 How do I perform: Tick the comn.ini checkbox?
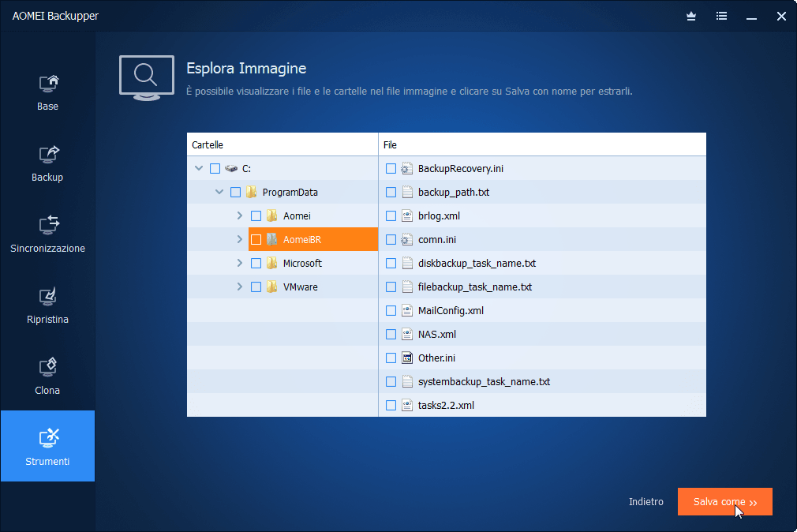coord(391,239)
